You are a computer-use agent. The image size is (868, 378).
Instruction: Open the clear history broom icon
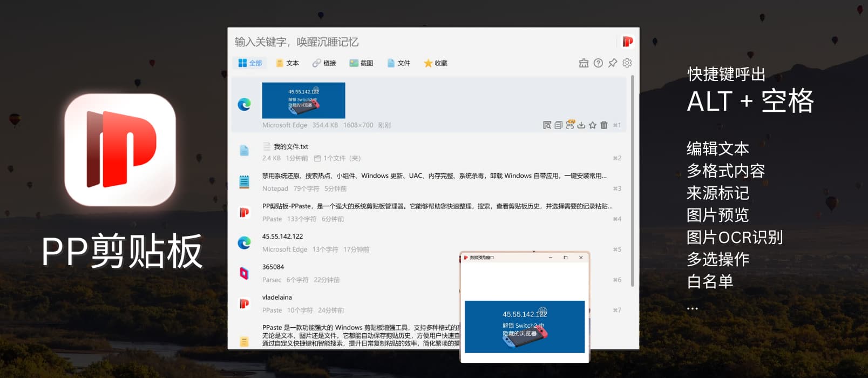pyautogui.click(x=584, y=63)
